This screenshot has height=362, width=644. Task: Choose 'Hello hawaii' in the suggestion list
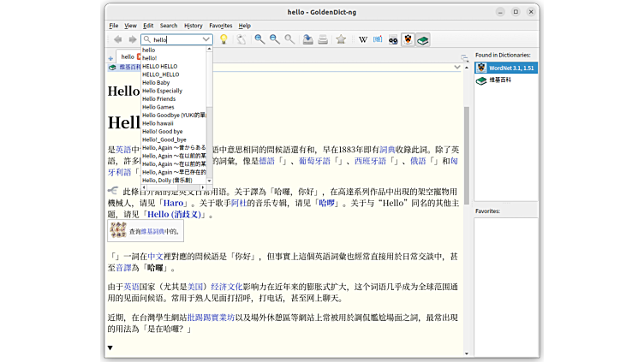pyautogui.click(x=158, y=123)
